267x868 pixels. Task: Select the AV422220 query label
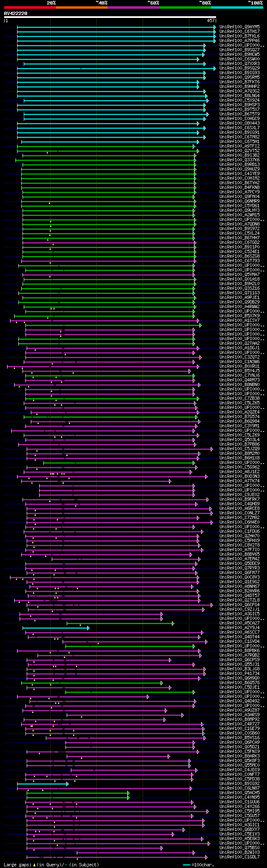[16, 13]
